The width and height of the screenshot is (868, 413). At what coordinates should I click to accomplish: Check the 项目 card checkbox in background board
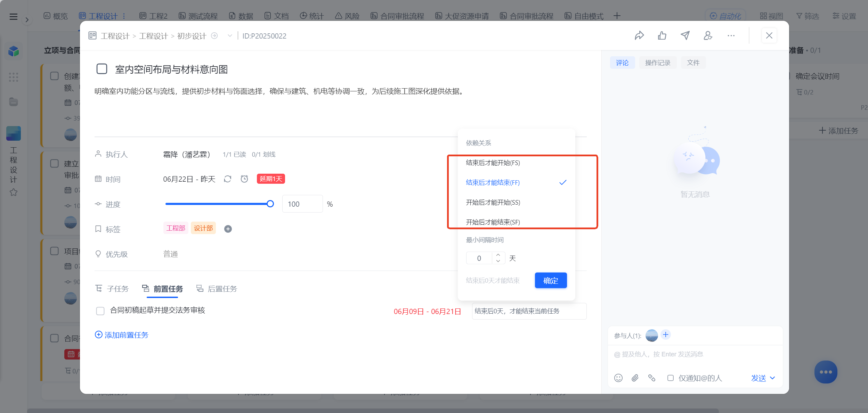pyautogui.click(x=55, y=251)
